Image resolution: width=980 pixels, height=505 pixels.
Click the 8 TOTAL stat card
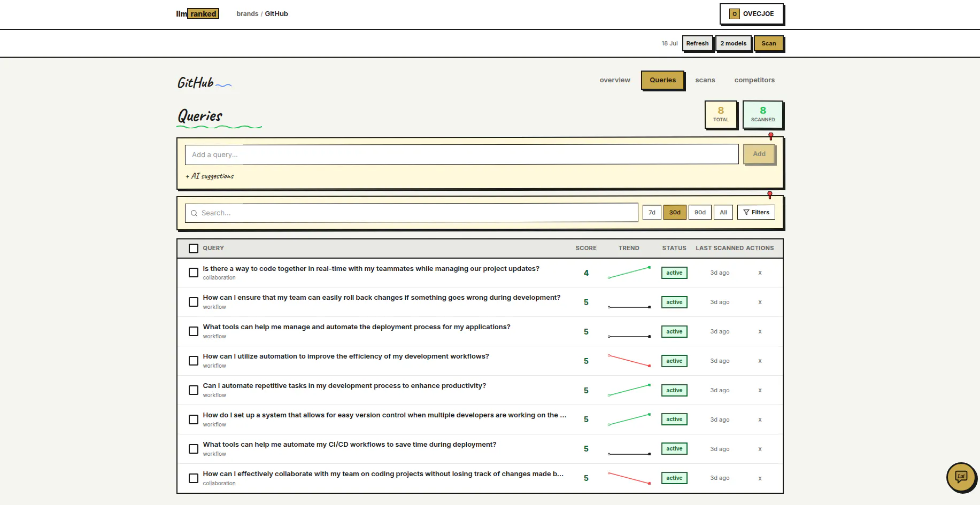721,114
